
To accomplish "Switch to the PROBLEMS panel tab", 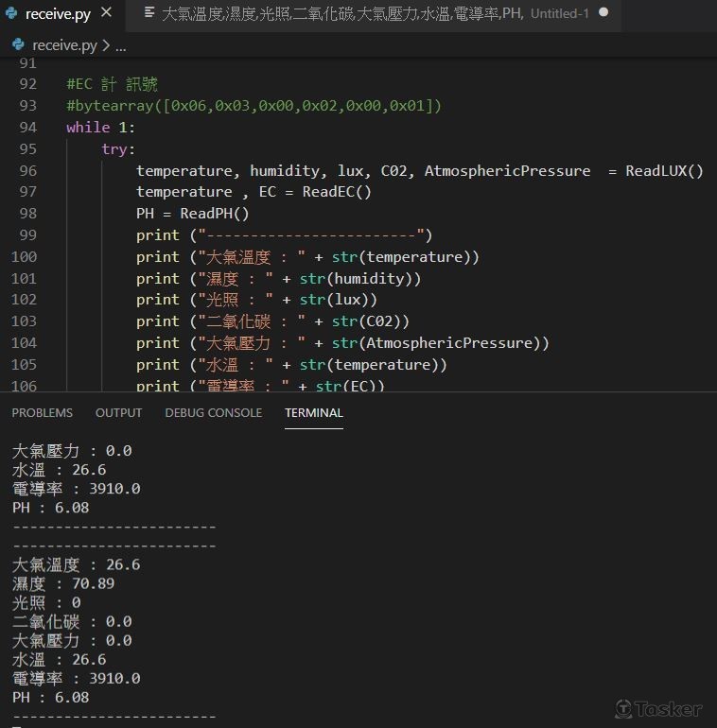I will tap(42, 413).
